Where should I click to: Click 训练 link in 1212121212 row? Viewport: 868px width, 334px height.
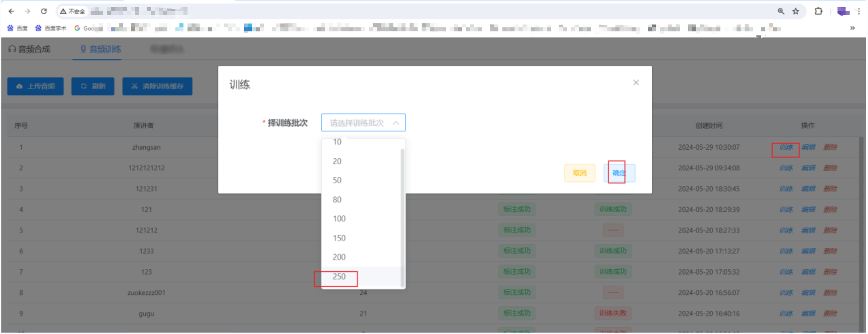coord(786,168)
